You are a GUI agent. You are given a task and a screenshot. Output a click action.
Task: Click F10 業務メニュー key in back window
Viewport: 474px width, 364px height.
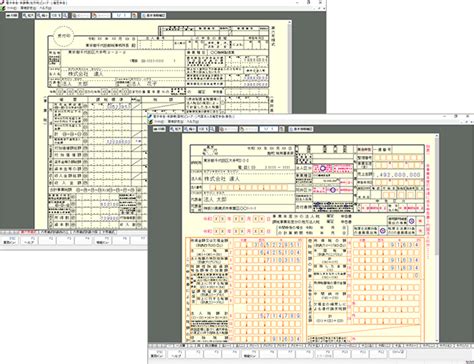point(9,240)
